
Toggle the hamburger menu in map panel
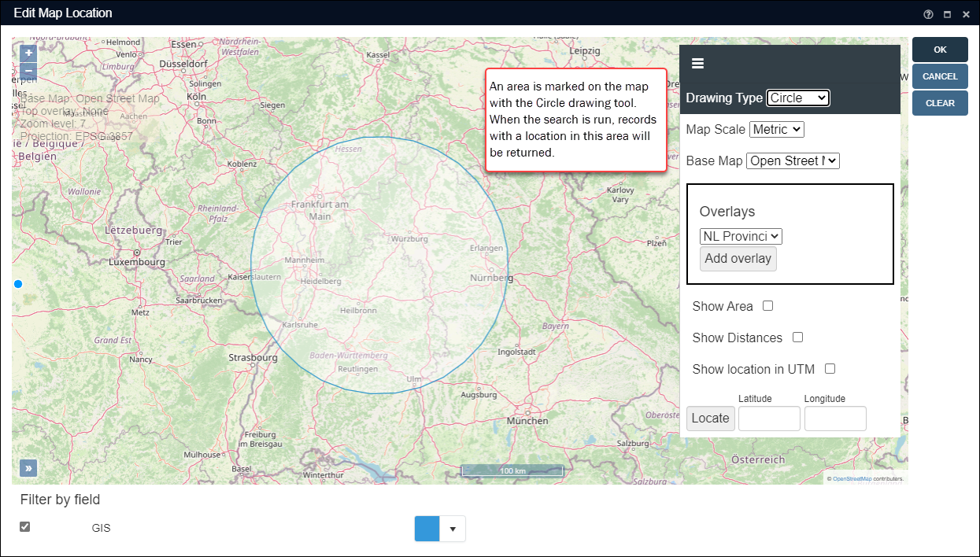(697, 64)
